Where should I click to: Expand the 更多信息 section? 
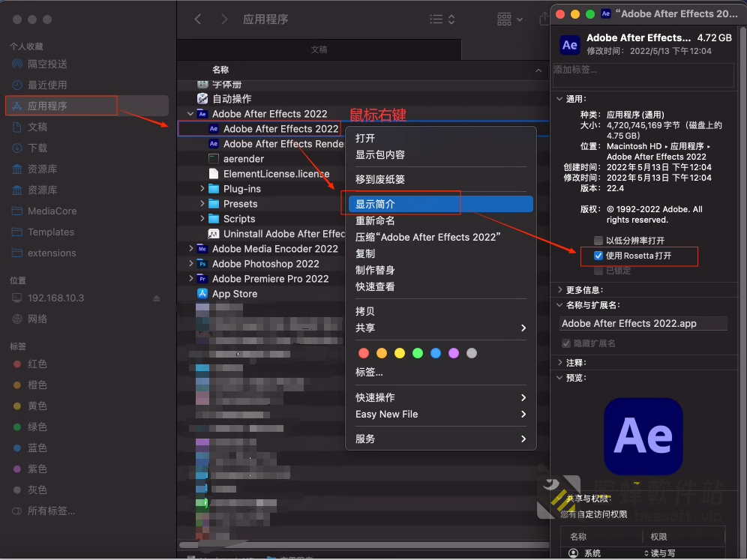559,289
